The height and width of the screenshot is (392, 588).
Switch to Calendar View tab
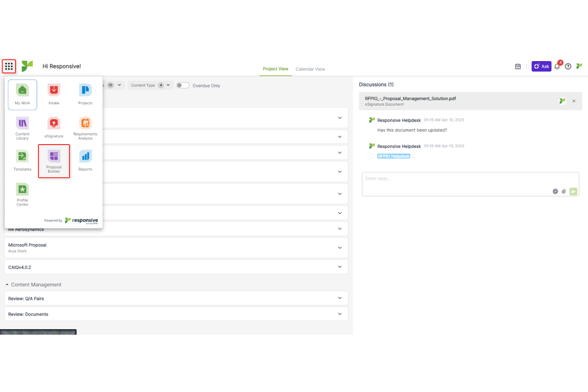310,69
